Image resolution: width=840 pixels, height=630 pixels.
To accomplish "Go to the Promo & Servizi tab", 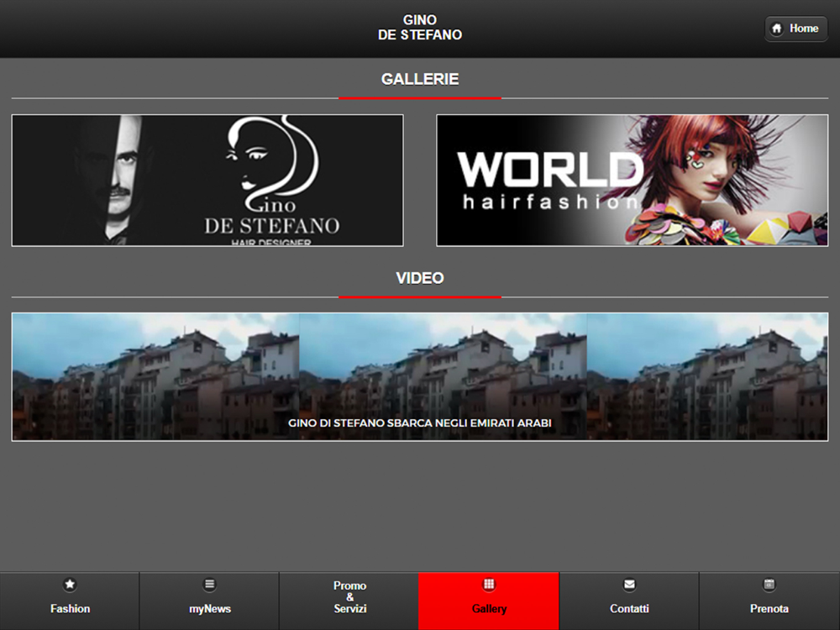I will tap(349, 601).
